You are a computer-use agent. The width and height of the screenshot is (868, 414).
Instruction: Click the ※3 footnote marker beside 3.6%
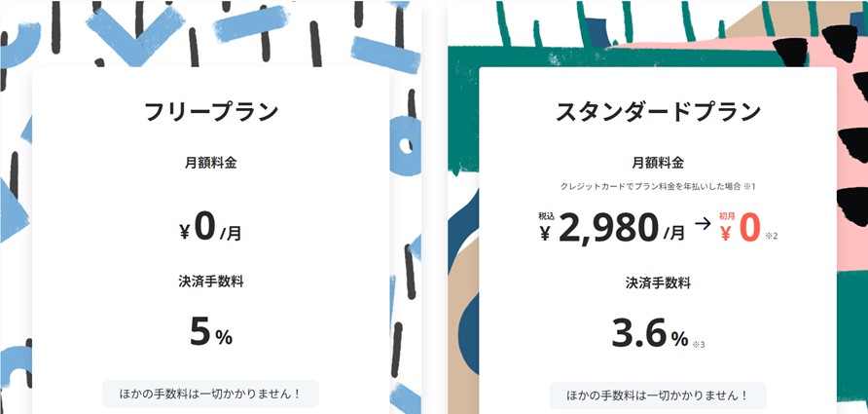pos(699,343)
